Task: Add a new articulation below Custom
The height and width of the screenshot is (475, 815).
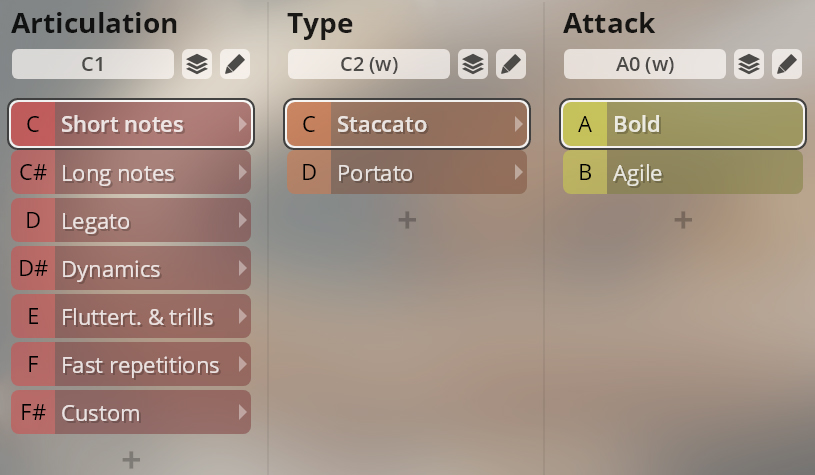Action: click(x=131, y=459)
